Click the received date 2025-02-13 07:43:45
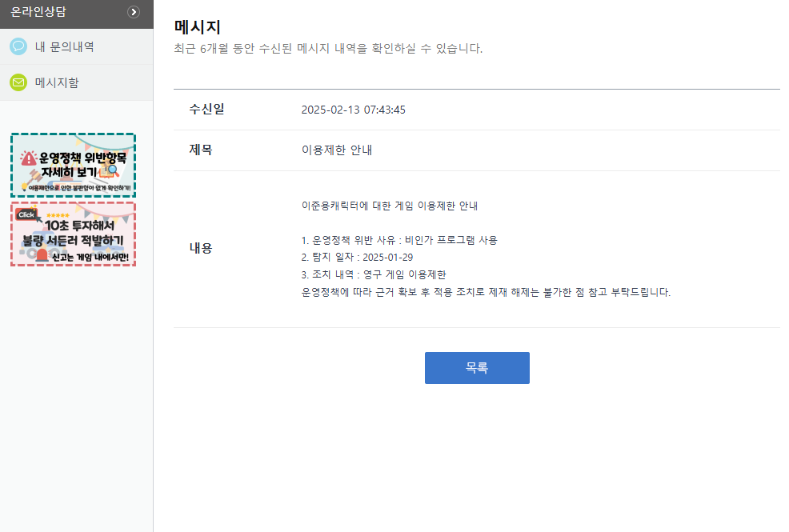789x532 pixels. (353, 110)
